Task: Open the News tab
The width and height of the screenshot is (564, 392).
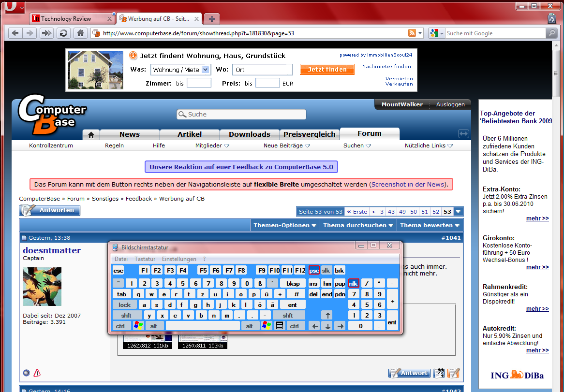Action: [x=130, y=134]
